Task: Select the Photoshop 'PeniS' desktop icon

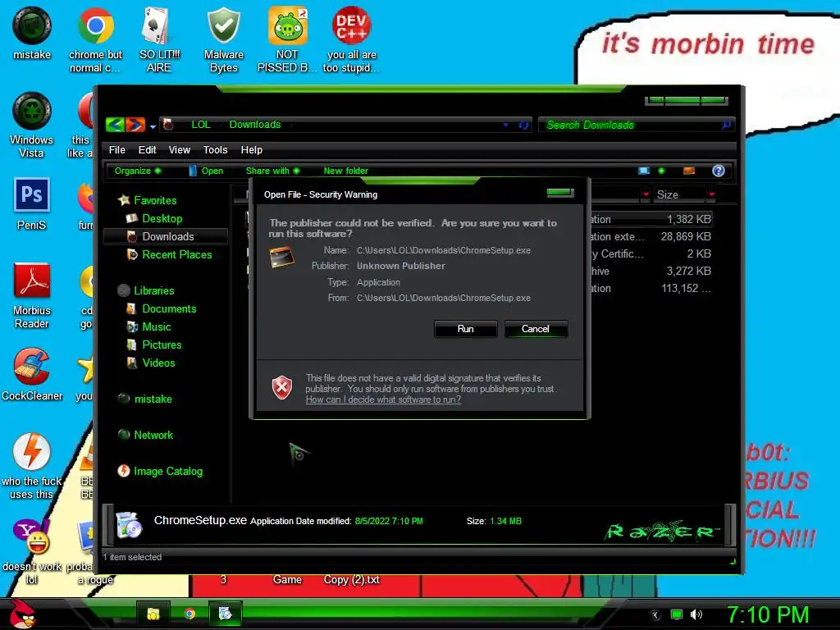Action: click(32, 203)
